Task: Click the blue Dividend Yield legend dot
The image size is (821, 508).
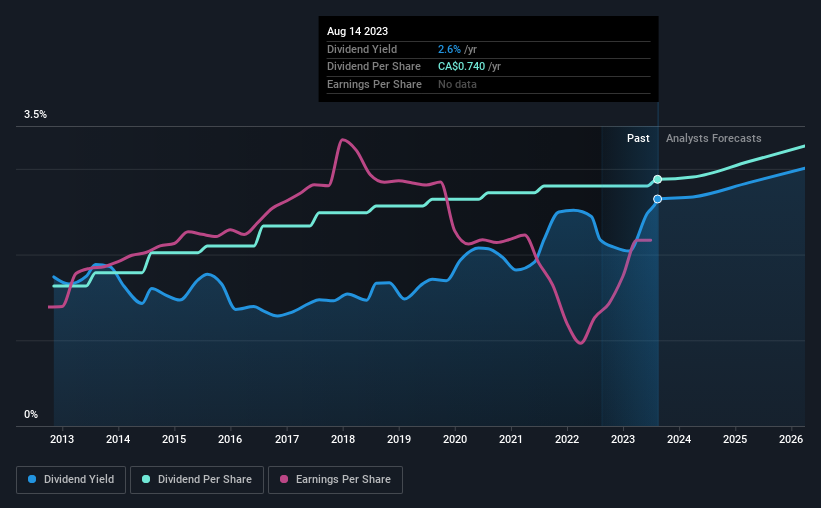Action: 32,479
